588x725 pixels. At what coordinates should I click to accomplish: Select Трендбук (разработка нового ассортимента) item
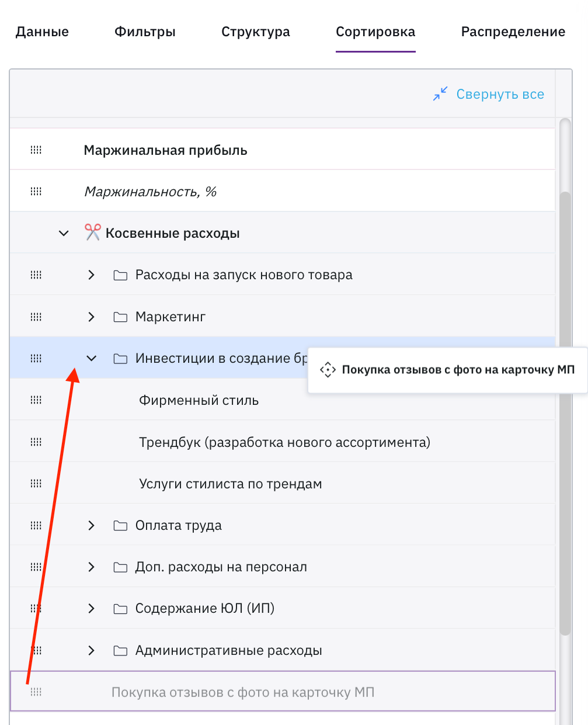284,442
